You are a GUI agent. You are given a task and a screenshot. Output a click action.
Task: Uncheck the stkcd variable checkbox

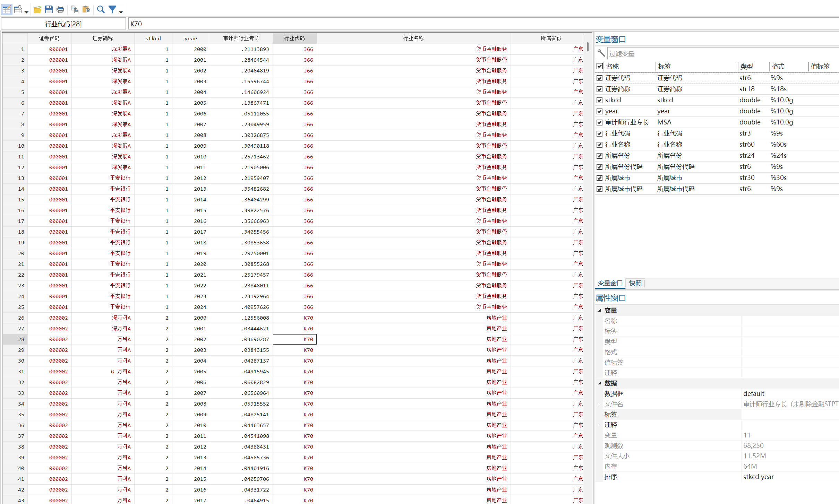599,100
